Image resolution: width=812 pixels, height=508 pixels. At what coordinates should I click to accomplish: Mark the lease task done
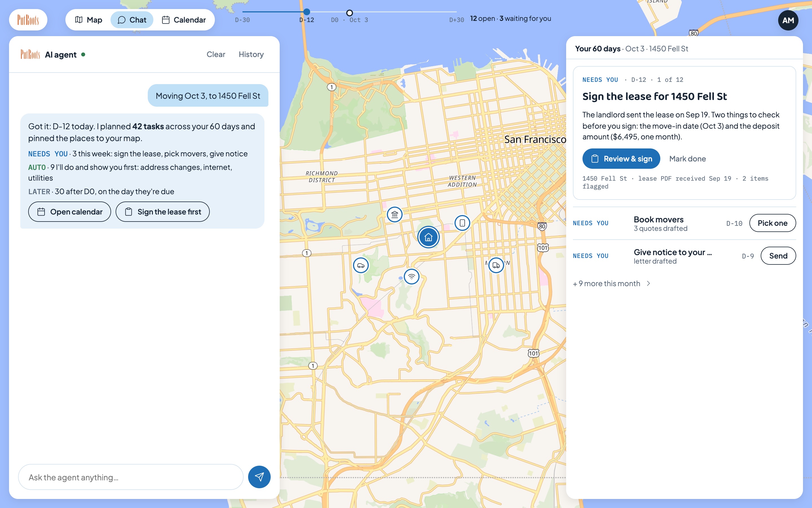tap(687, 159)
